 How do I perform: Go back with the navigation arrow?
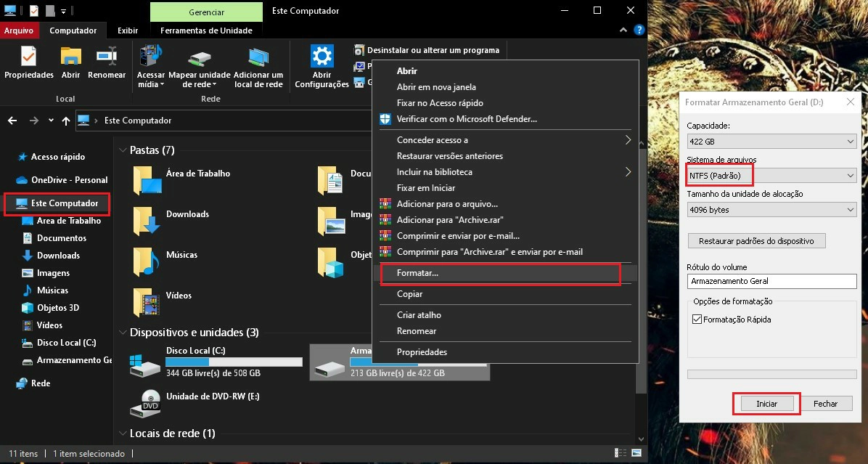click(12, 120)
